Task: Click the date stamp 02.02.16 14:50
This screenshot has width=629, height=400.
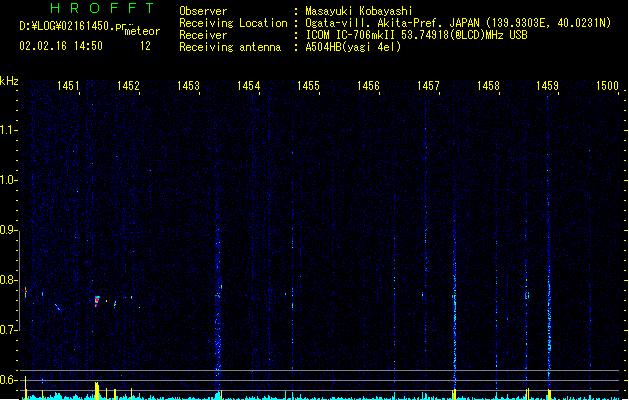Action: pyautogui.click(x=61, y=46)
